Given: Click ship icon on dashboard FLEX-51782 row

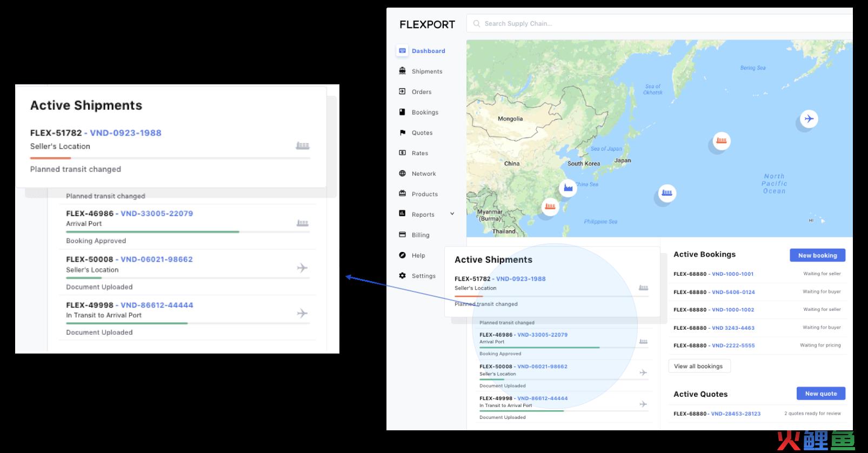Looking at the screenshot, I should click(x=643, y=288).
